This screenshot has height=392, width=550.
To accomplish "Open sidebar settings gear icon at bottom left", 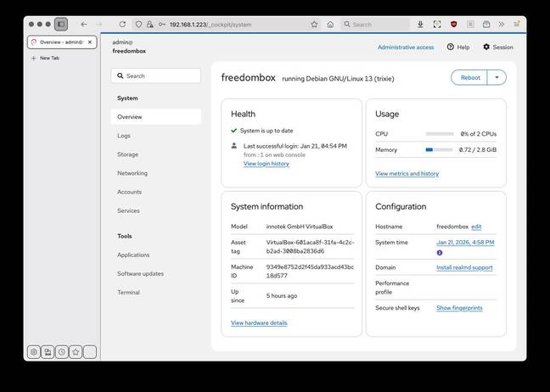I will pyautogui.click(x=34, y=352).
